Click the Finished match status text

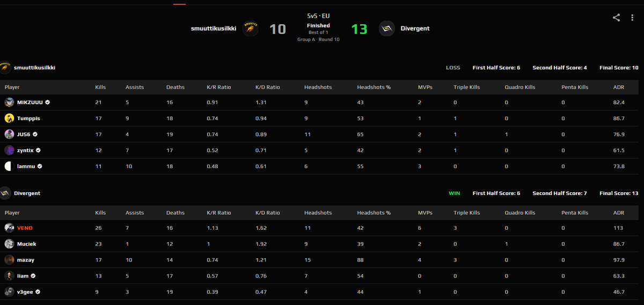(318, 25)
